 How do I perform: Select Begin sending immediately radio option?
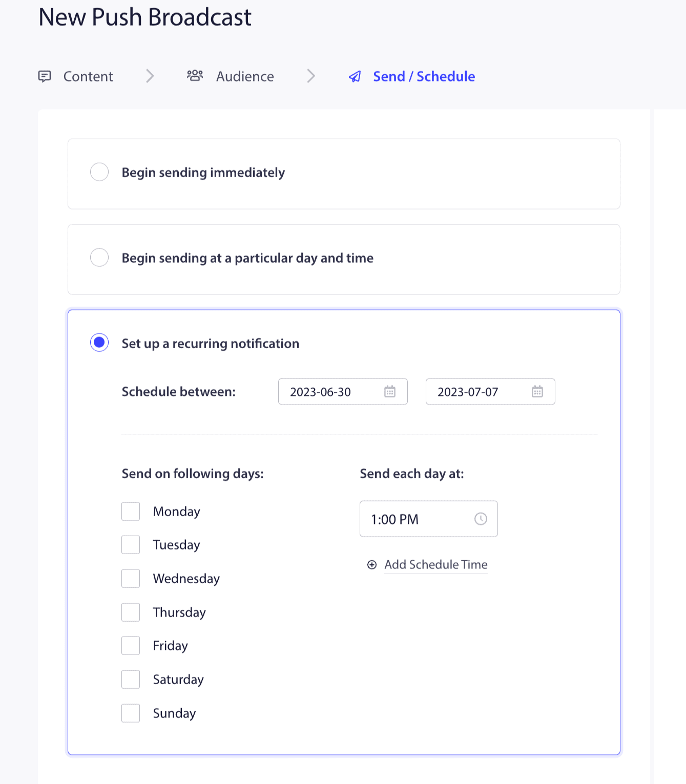pyautogui.click(x=99, y=172)
